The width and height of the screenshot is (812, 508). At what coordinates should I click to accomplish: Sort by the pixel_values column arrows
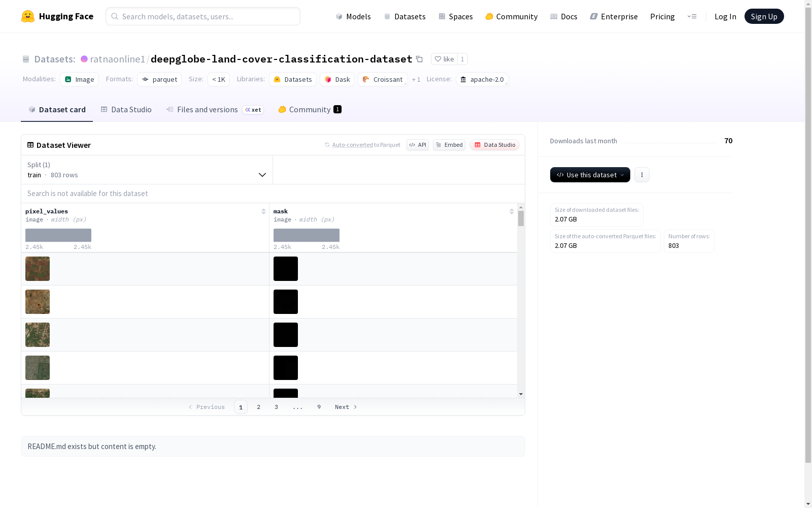click(263, 211)
